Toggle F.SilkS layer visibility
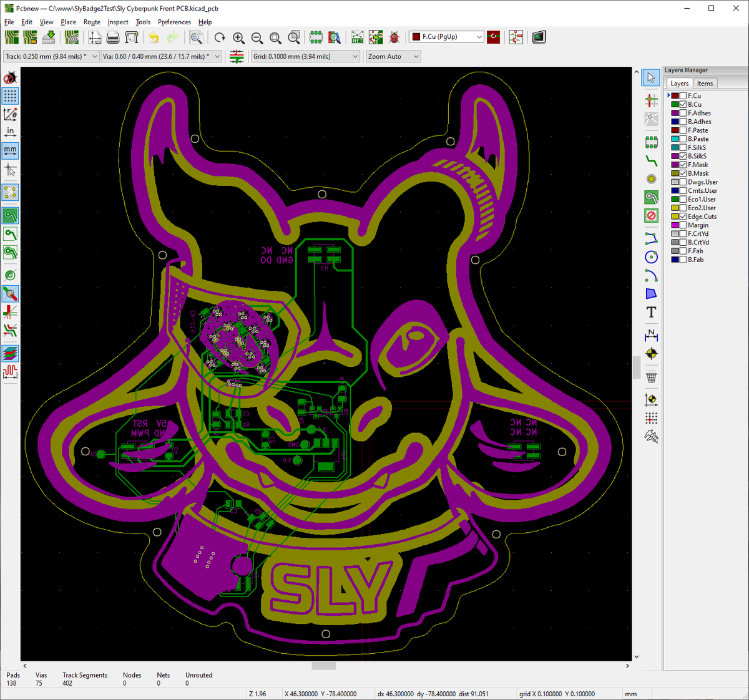Screen dimensions: 749x700 (x=682, y=147)
